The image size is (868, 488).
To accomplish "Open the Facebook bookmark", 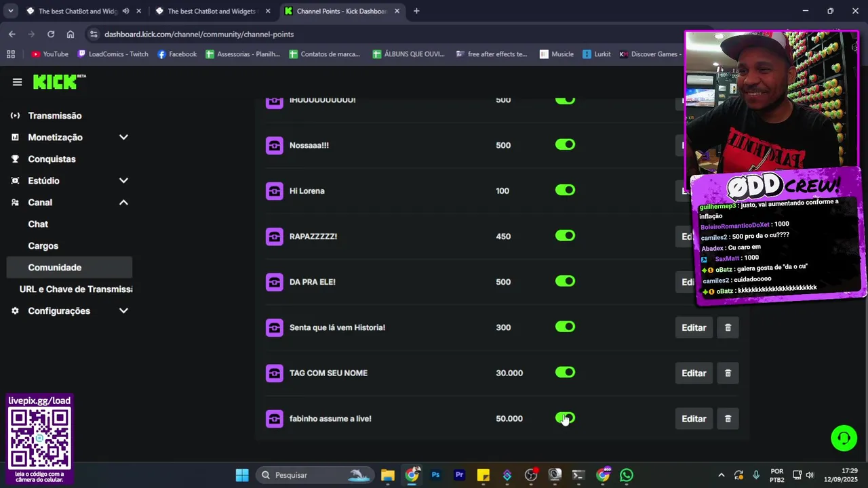I will 177,54.
